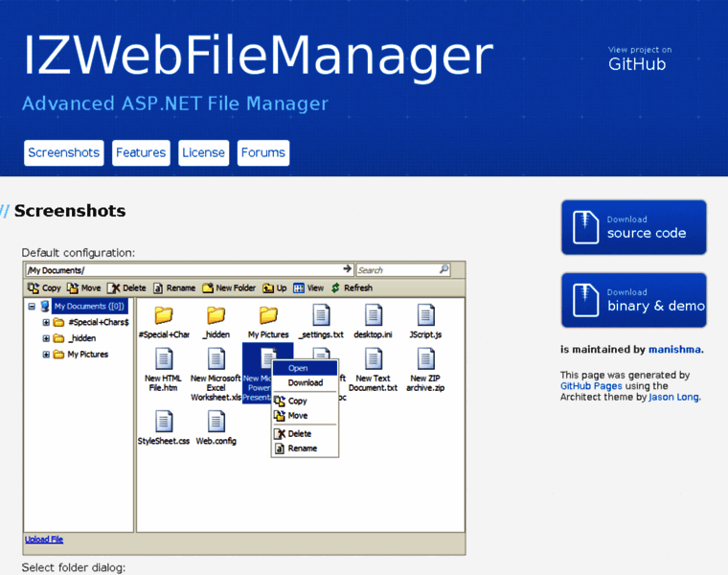The width and height of the screenshot is (728, 575).
Task: Follow the GitHub Pages link
Action: [591, 386]
